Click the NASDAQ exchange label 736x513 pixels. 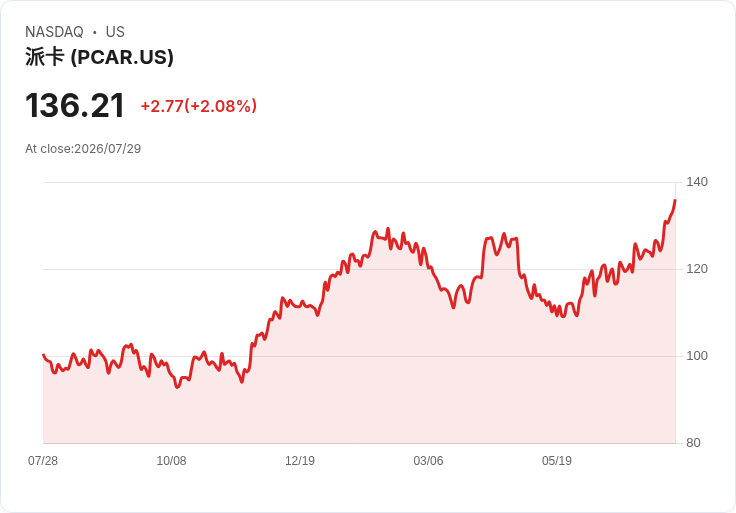[x=54, y=32]
